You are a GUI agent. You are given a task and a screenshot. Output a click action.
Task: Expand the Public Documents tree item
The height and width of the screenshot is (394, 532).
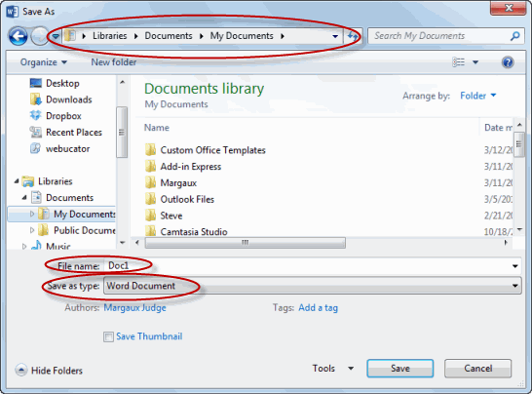(x=32, y=230)
